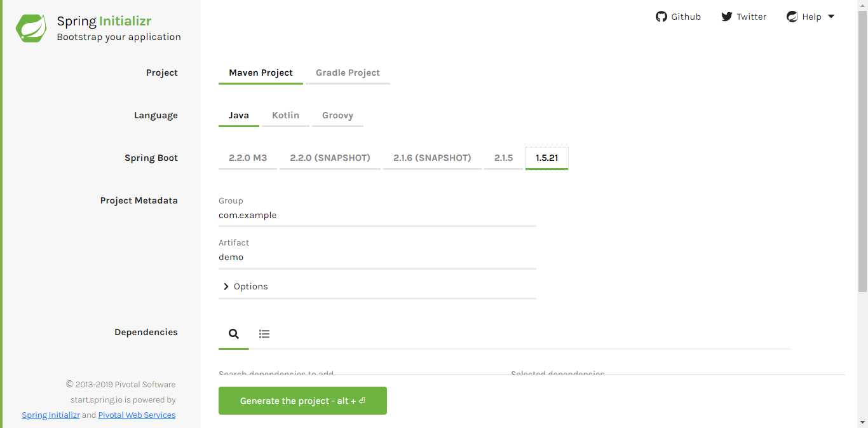This screenshot has height=428, width=868.
Task: Click the "Bootstrap your application" tagline
Action: click(x=119, y=37)
